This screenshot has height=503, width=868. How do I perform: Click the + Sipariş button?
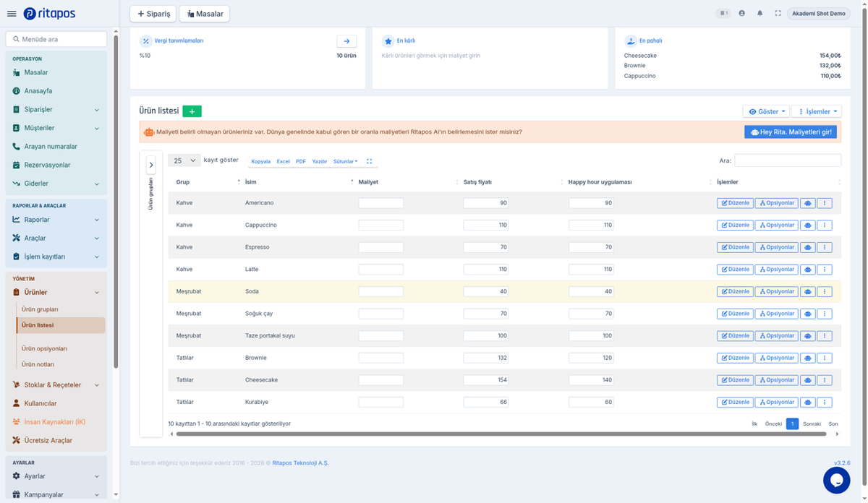153,14
